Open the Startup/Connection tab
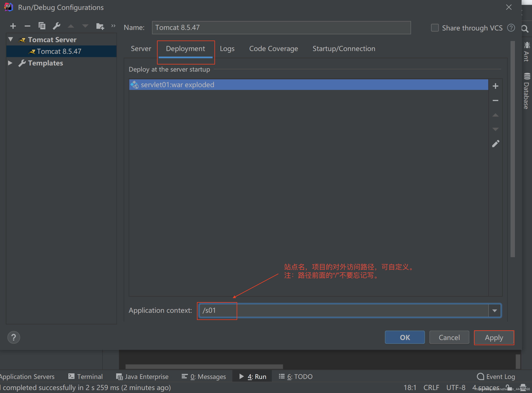This screenshot has height=393, width=532. 344,49
